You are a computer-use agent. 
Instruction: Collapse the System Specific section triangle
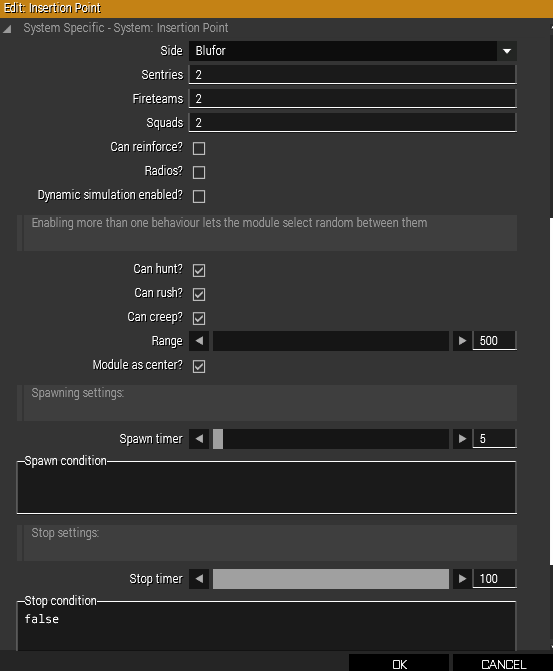click(7, 29)
